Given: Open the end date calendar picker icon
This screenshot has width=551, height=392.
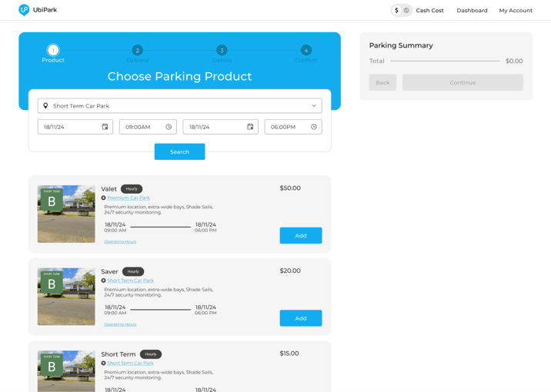Looking at the screenshot, I should (250, 127).
